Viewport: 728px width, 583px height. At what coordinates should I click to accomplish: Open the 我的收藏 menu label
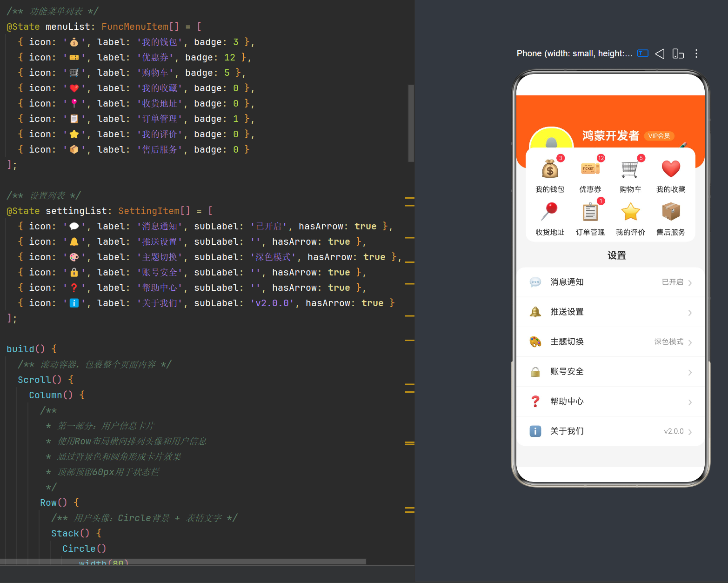click(671, 189)
